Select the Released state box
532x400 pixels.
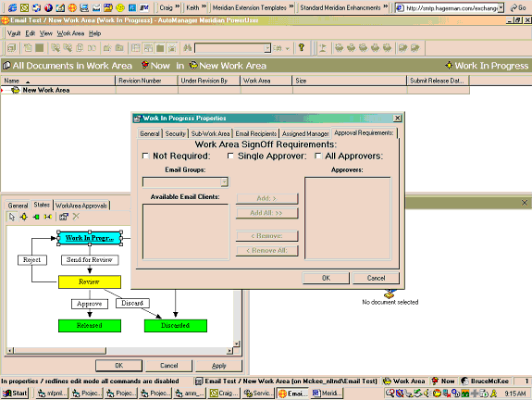(x=90, y=326)
